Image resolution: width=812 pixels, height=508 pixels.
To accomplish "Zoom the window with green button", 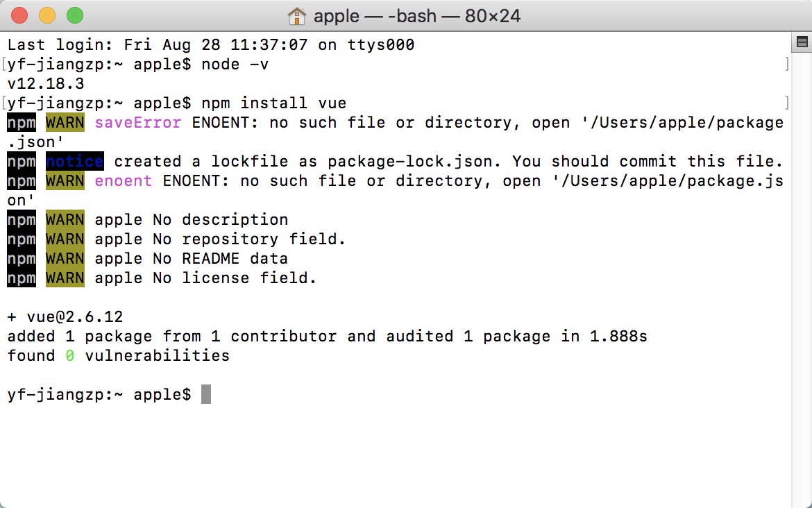I will coord(75,15).
